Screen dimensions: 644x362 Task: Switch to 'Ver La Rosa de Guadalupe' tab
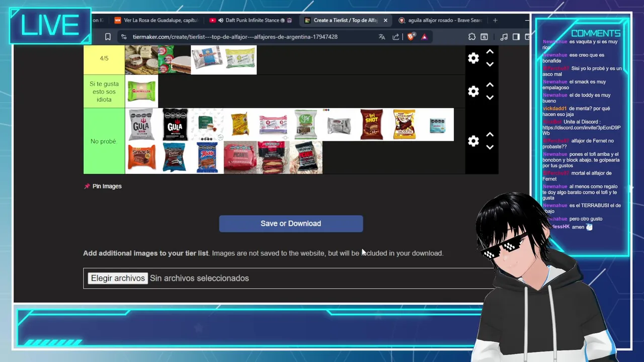[156, 20]
